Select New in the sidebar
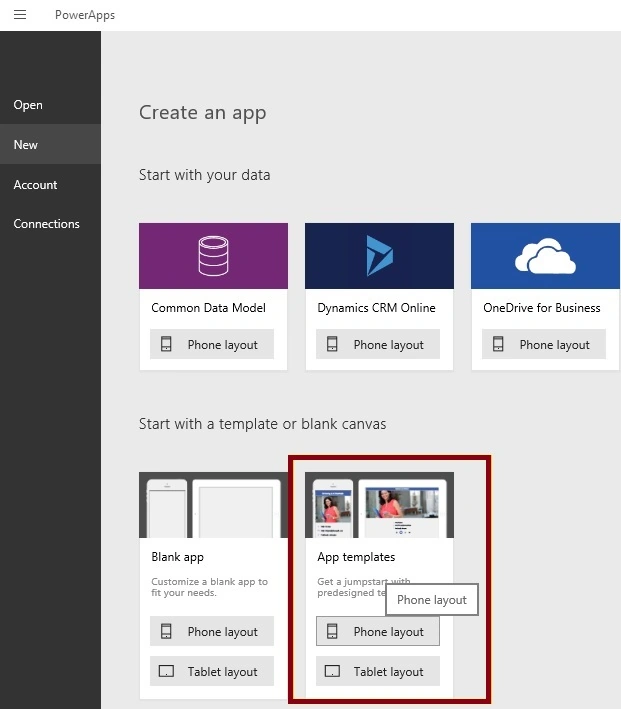The height and width of the screenshot is (709, 621). (x=50, y=145)
